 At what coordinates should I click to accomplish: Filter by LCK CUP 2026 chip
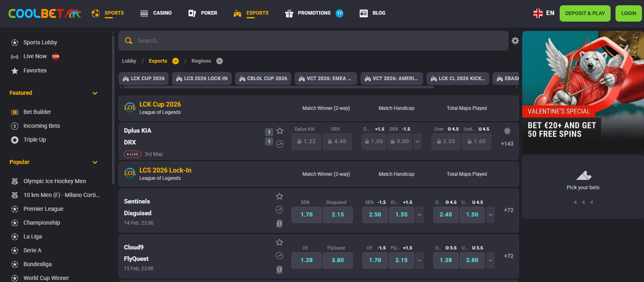(x=143, y=79)
